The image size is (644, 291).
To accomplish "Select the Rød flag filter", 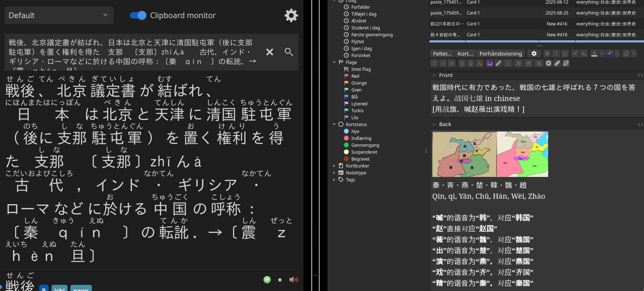I will (355, 76).
